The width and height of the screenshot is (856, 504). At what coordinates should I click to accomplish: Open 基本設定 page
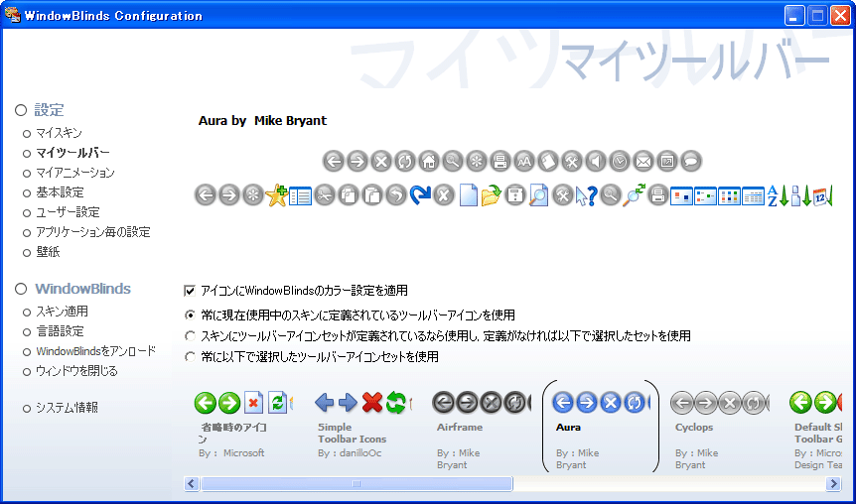point(60,192)
